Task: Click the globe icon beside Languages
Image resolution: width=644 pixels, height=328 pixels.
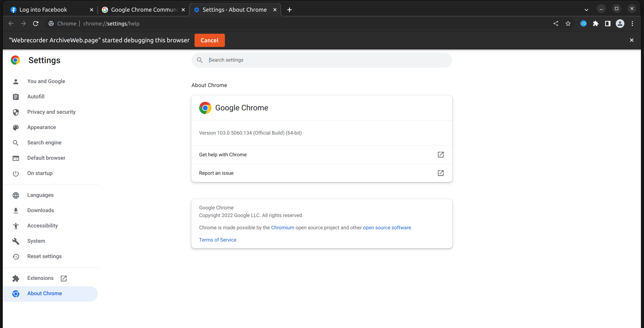Action: (x=16, y=195)
